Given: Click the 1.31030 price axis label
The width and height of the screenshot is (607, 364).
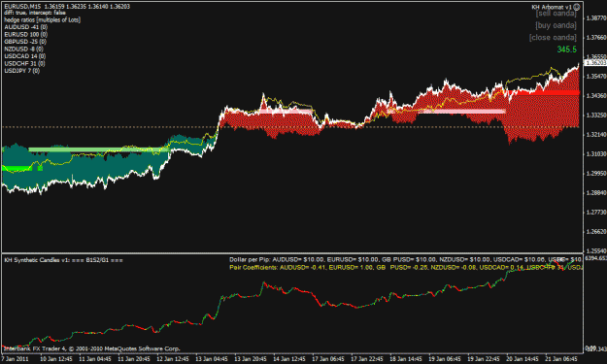Looking at the screenshot, I should click(x=596, y=154).
